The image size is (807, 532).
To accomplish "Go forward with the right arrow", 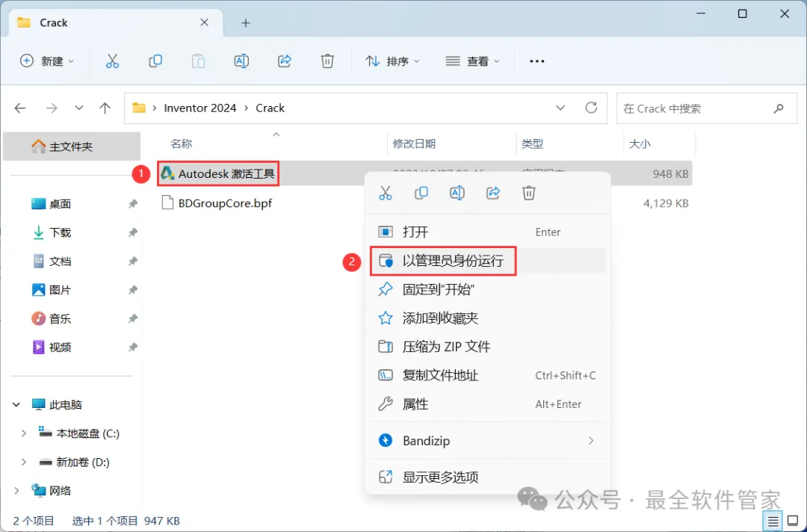I will [x=52, y=108].
